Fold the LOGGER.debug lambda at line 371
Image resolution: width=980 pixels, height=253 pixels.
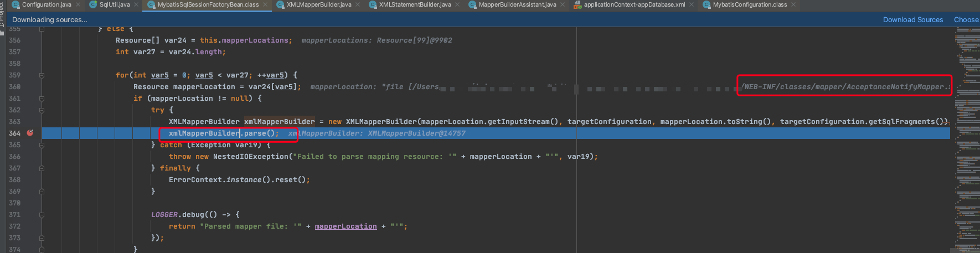[x=42, y=215]
